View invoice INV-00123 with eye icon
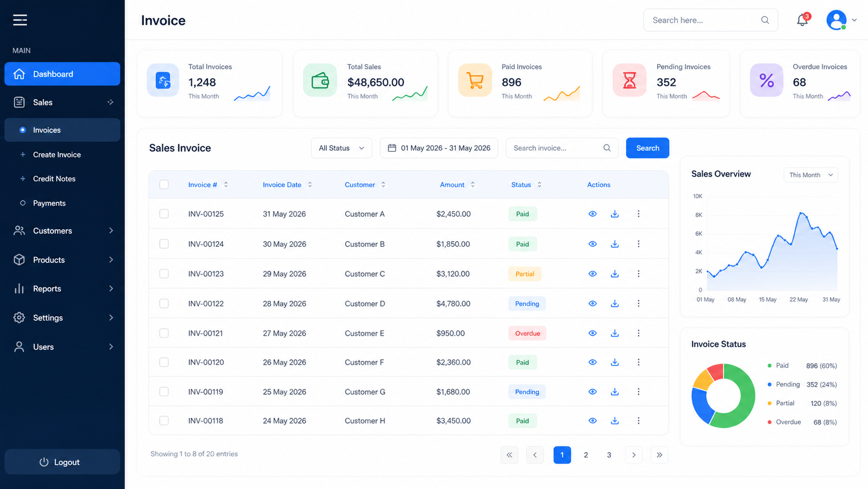This screenshot has width=868, height=489. click(592, 274)
